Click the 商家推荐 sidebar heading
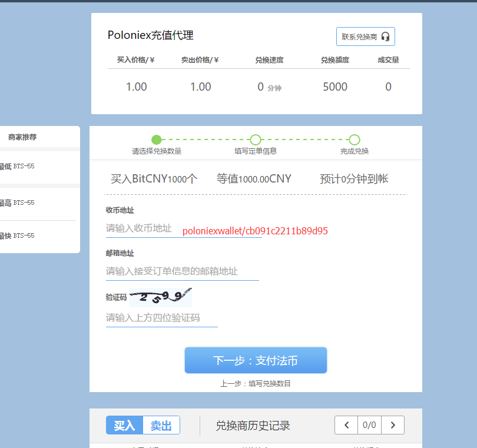The width and height of the screenshot is (477, 448). click(22, 137)
